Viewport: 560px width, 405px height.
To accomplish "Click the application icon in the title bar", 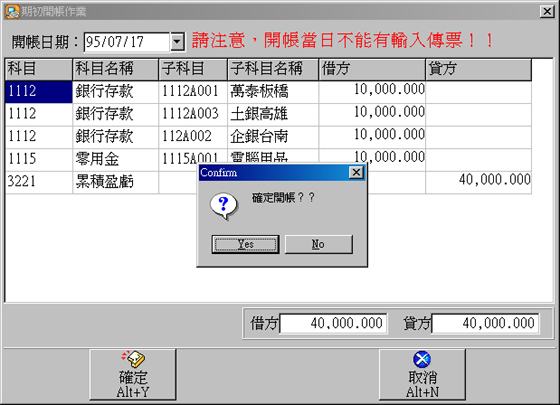I will point(12,11).
